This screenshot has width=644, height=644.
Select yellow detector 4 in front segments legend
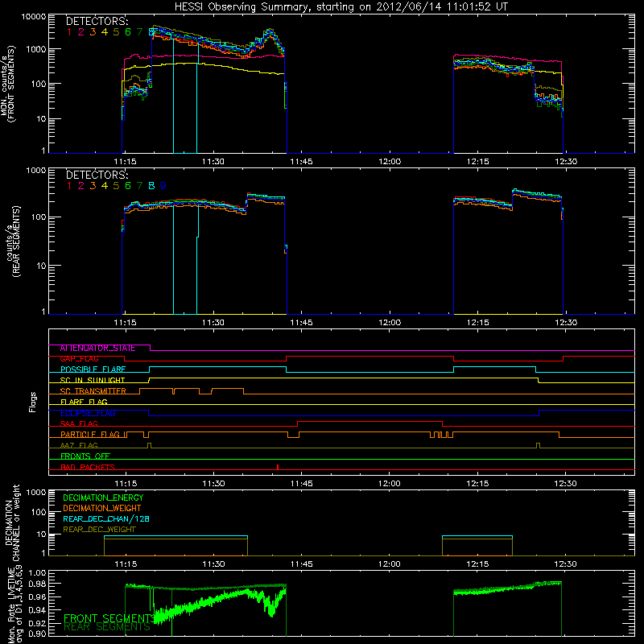(105, 32)
